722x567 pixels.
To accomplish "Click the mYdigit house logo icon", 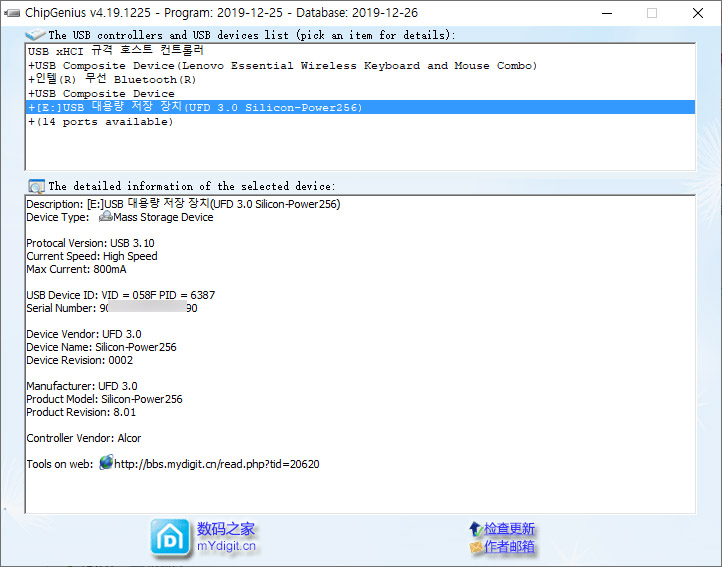I will [170, 537].
